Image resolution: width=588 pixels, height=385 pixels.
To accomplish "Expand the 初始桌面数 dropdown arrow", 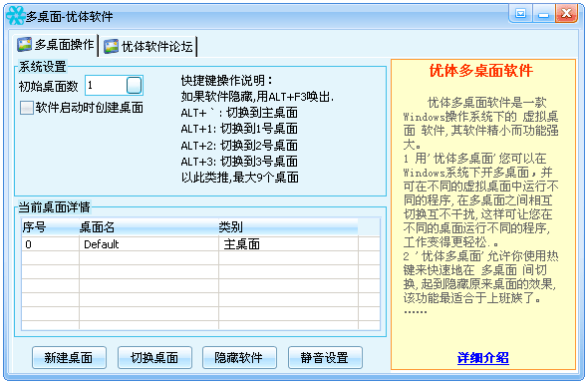I will click(134, 85).
